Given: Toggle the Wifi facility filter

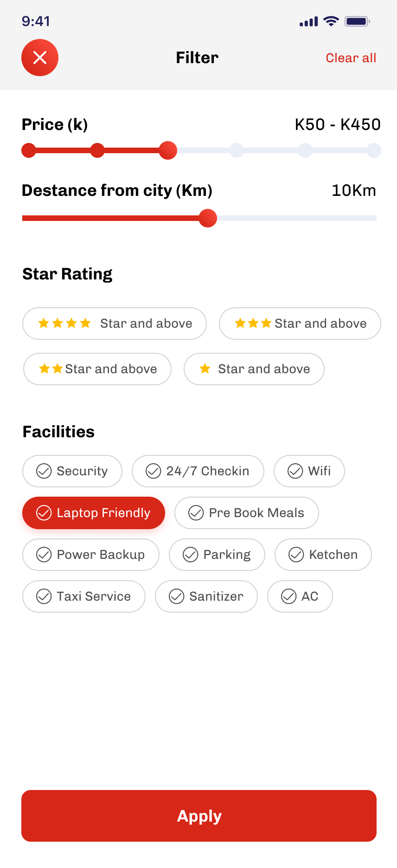Looking at the screenshot, I should coord(309,471).
